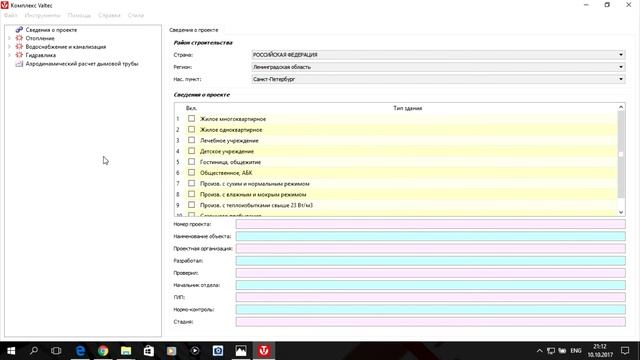Open Task View on the taskbar
This screenshot has height=360, width=640.
56,351
